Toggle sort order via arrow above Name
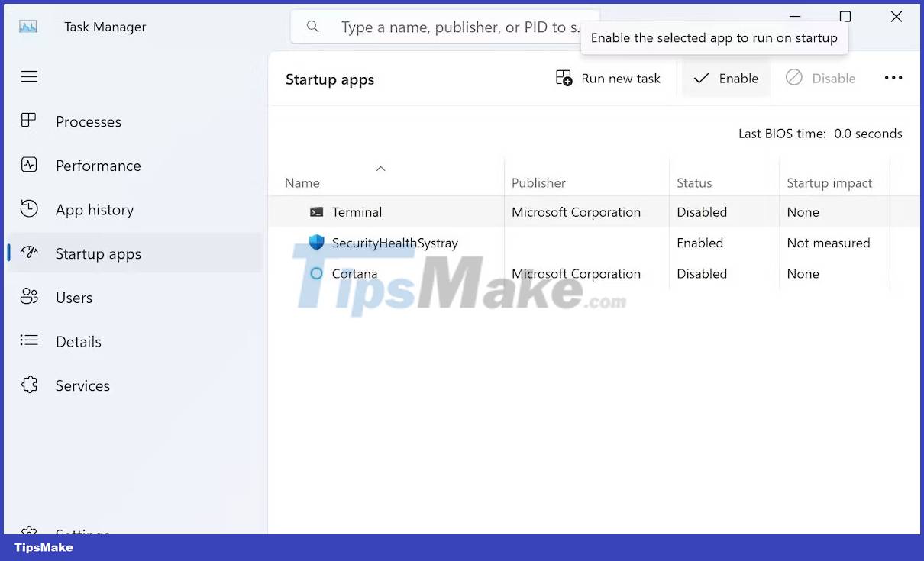 click(x=380, y=169)
